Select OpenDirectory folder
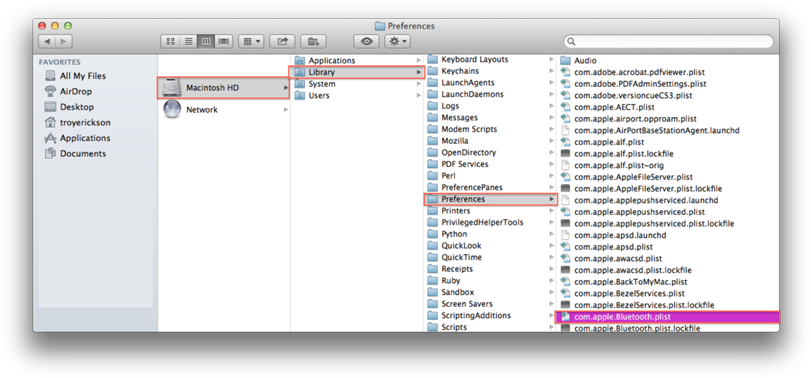 tap(490, 153)
